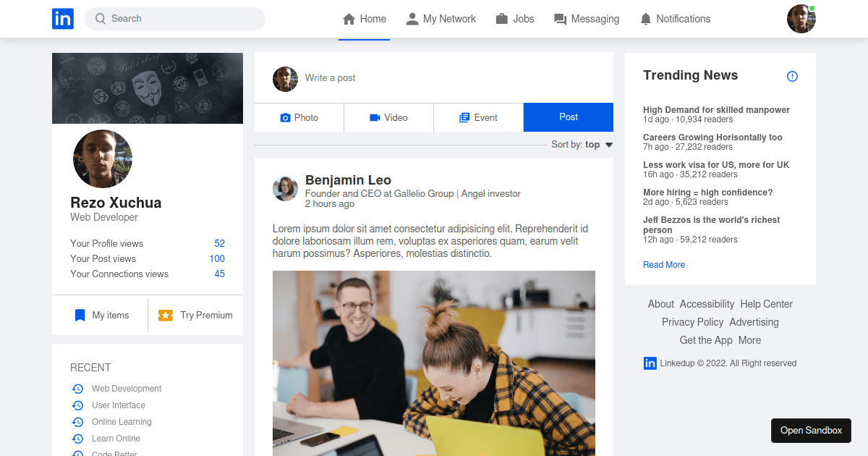868x456 pixels.
Task: Expand trending news via Read More
Action: [x=663, y=264]
